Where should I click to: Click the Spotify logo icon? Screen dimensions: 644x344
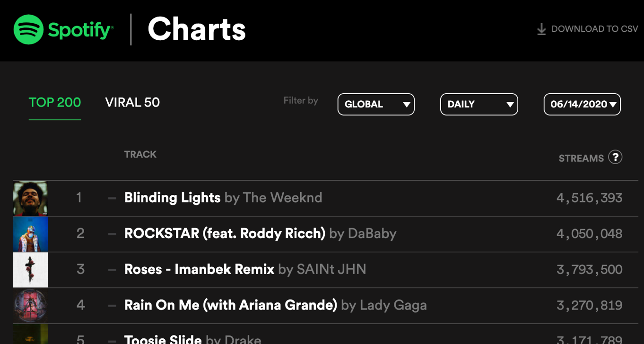[x=28, y=29]
